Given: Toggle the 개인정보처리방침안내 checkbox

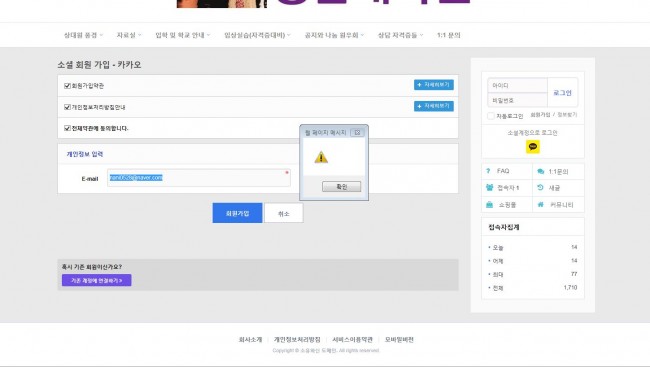Looking at the screenshot, I should pos(67,107).
